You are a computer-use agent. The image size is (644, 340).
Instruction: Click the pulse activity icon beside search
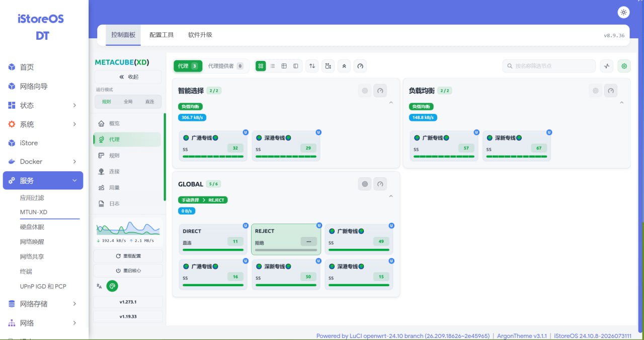coord(607,66)
